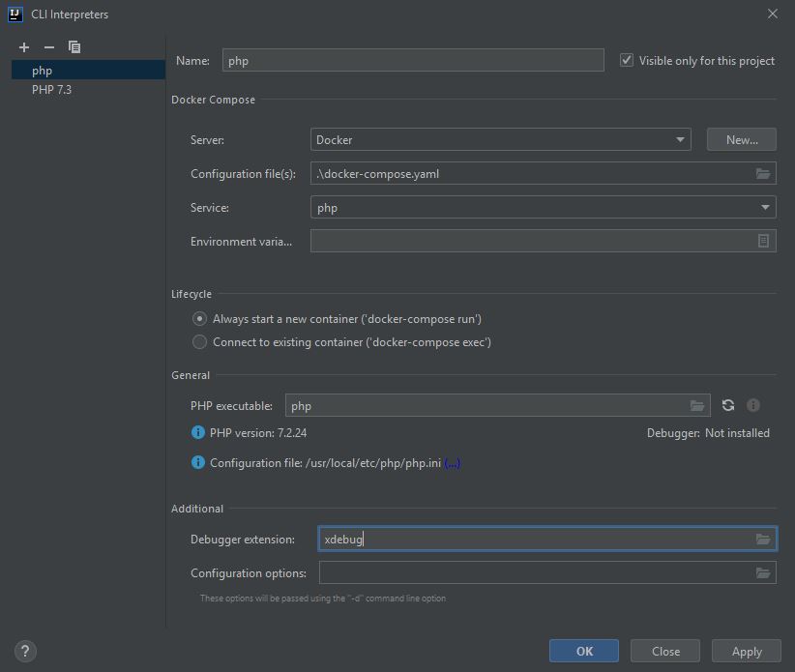Reload PHP executable info
The height and width of the screenshot is (672, 795).
(728, 405)
